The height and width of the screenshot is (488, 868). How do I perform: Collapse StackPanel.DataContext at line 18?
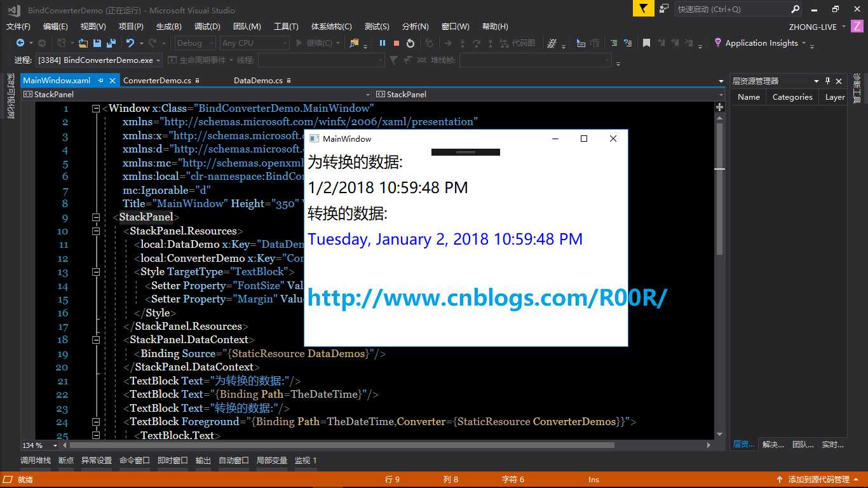pos(96,340)
